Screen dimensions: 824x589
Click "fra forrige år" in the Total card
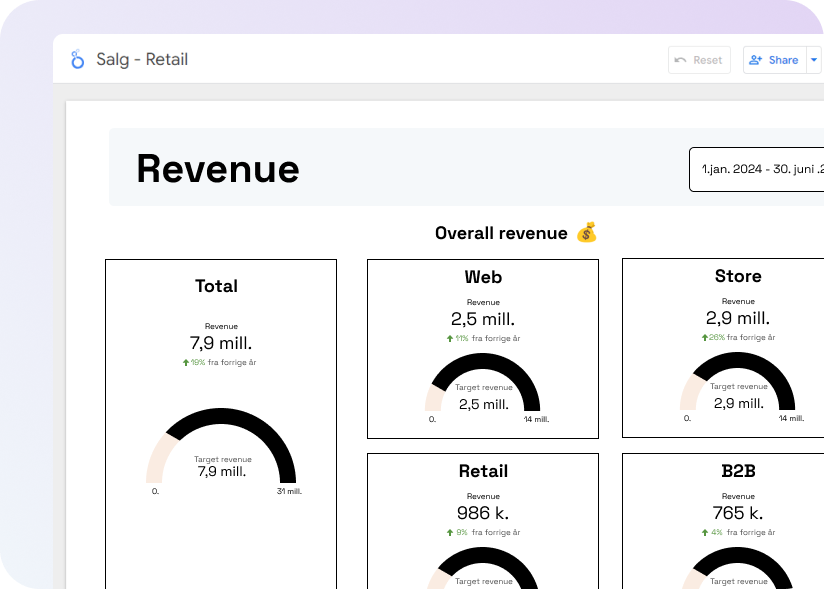tap(232, 363)
